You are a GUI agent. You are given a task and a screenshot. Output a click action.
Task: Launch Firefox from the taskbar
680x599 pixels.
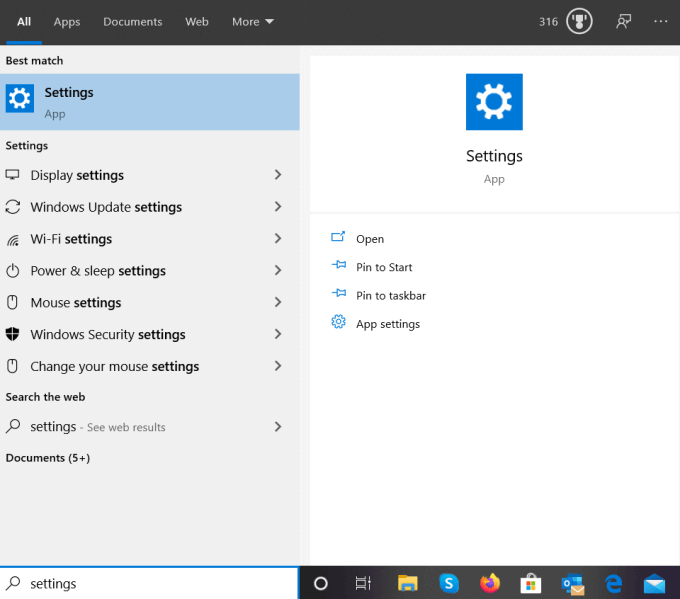(490, 583)
